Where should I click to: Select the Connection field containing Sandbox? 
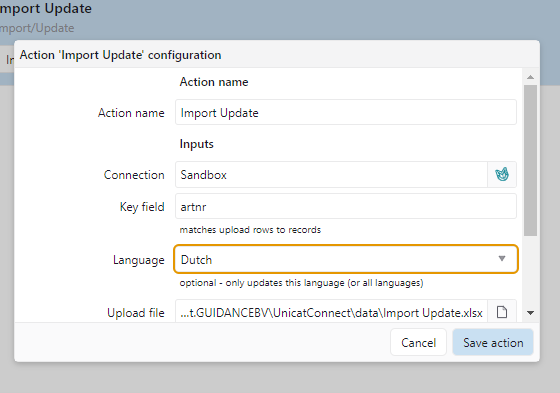pyautogui.click(x=331, y=175)
